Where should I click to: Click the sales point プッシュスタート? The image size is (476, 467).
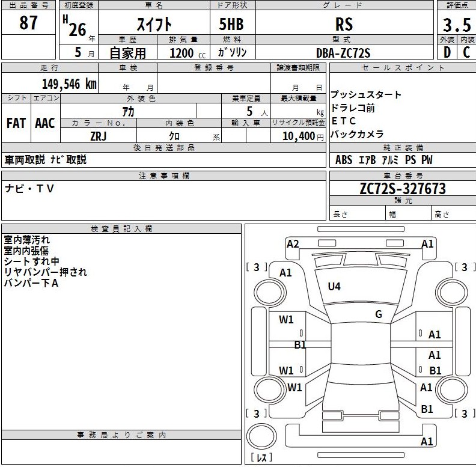(366, 94)
